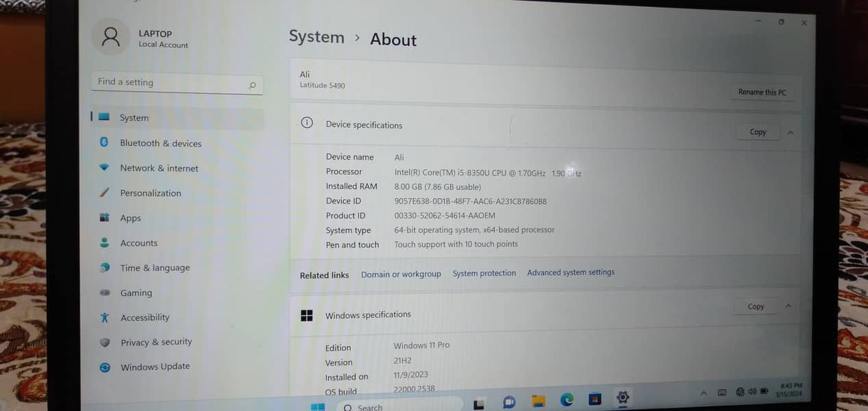The image size is (868, 411).
Task: Open File Explorer from taskbar
Action: [538, 400]
